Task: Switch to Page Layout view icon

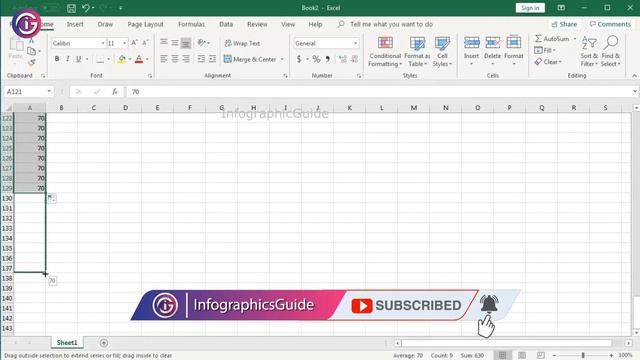Action: (522, 356)
